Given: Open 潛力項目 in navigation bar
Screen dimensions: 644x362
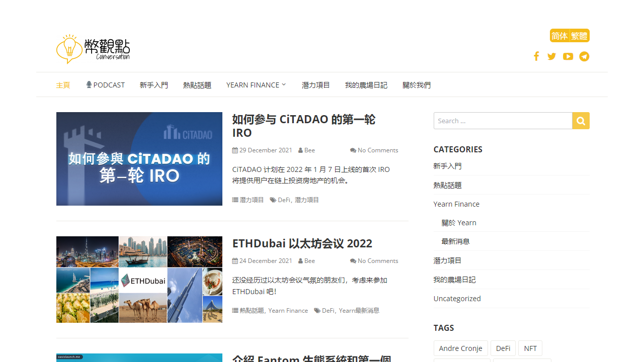Looking at the screenshot, I should pyautogui.click(x=316, y=85).
